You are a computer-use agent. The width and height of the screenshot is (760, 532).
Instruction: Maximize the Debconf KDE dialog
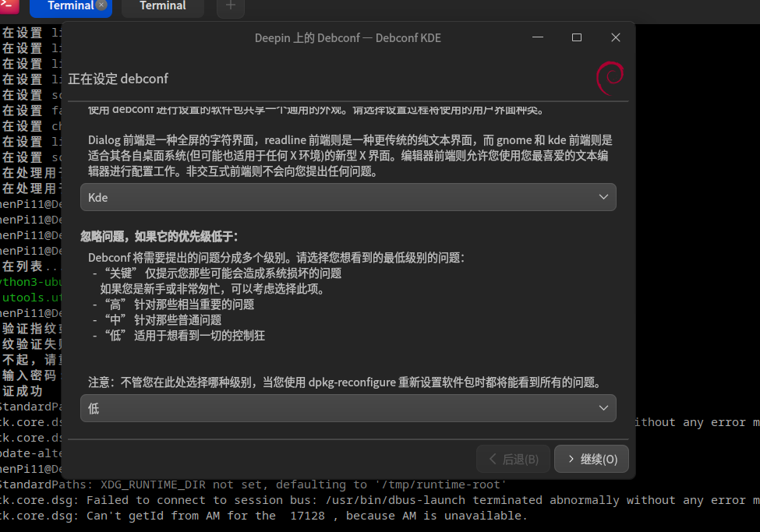click(x=576, y=37)
